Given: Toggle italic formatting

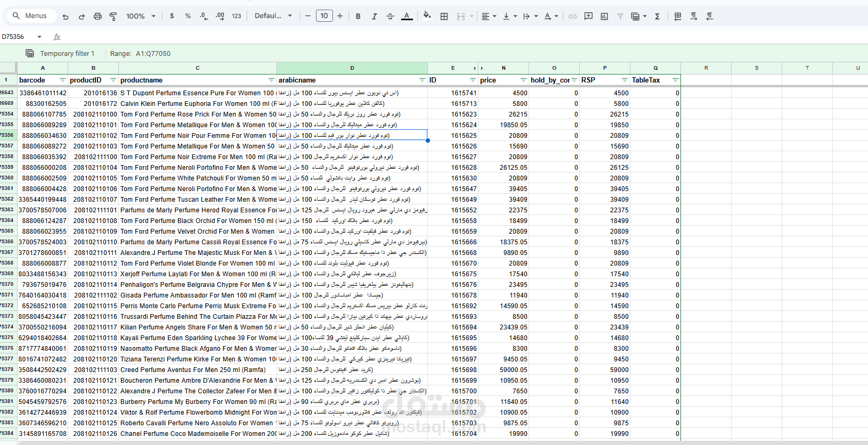Looking at the screenshot, I should point(374,16).
